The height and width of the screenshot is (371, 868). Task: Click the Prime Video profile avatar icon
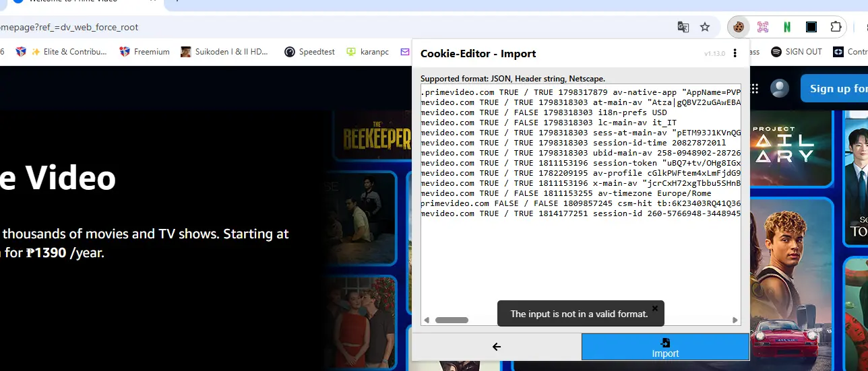click(780, 89)
